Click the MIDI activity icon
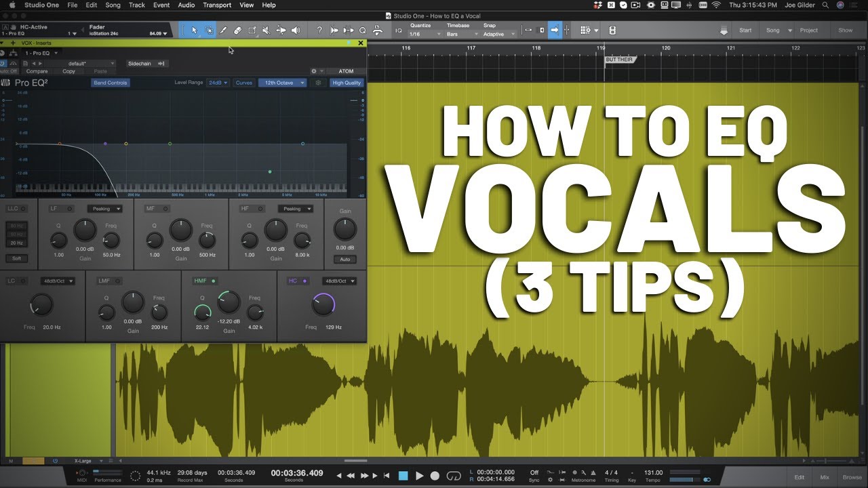This screenshot has width=868, height=488. tap(82, 473)
